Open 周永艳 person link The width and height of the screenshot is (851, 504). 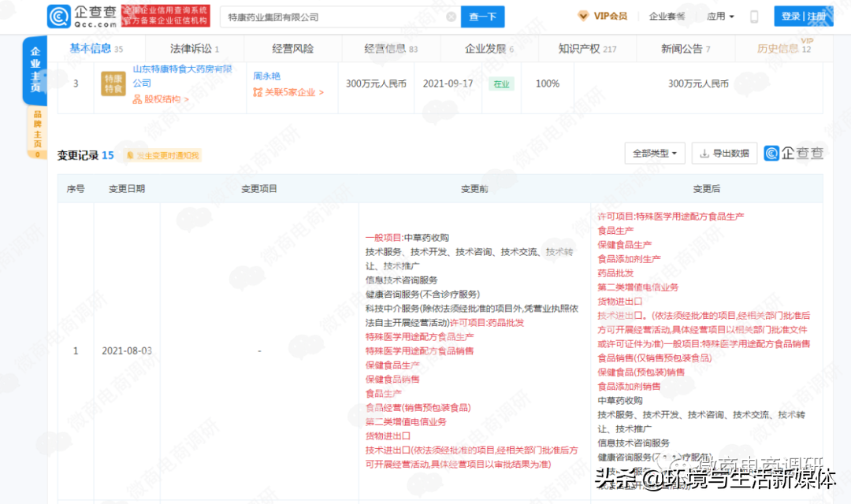coord(266,76)
